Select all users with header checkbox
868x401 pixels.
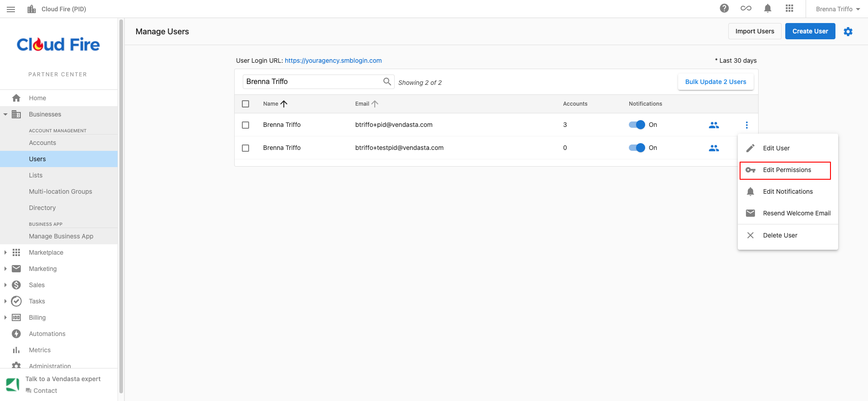[245, 104]
